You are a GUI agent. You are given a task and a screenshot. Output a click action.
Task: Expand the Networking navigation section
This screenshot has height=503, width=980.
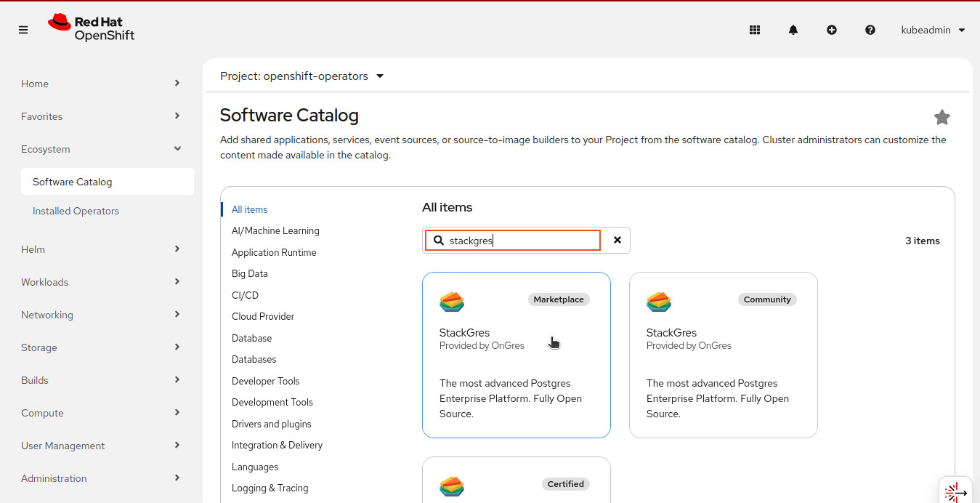(101, 315)
